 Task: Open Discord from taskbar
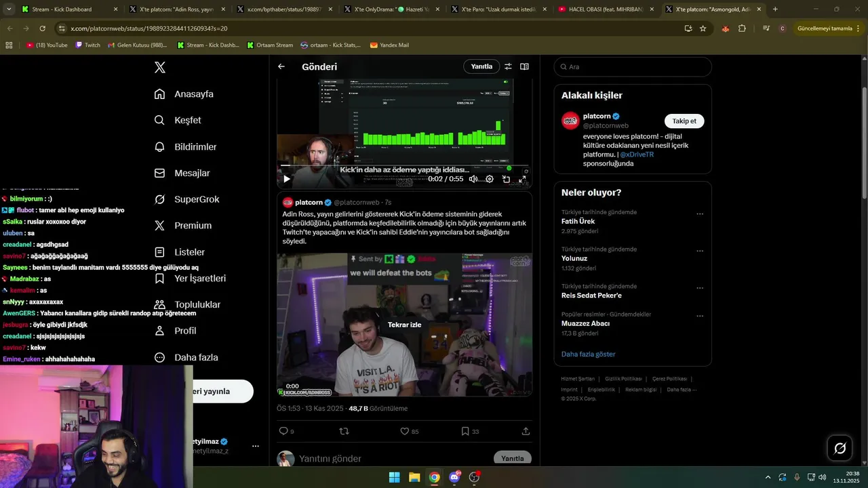click(x=454, y=477)
